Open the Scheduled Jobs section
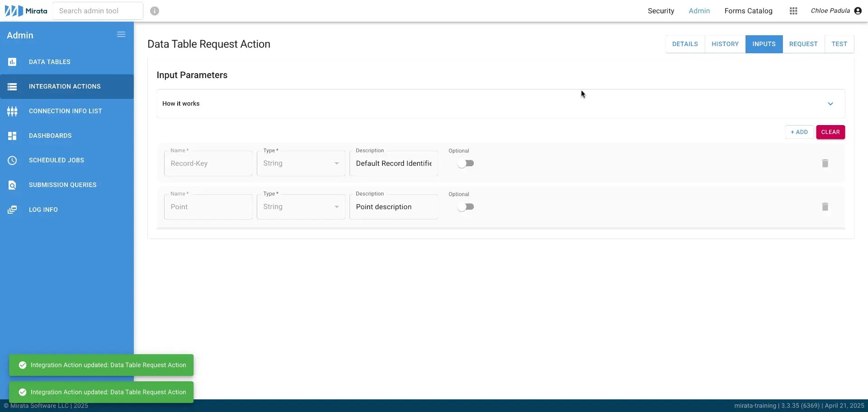868x412 pixels. pos(56,160)
